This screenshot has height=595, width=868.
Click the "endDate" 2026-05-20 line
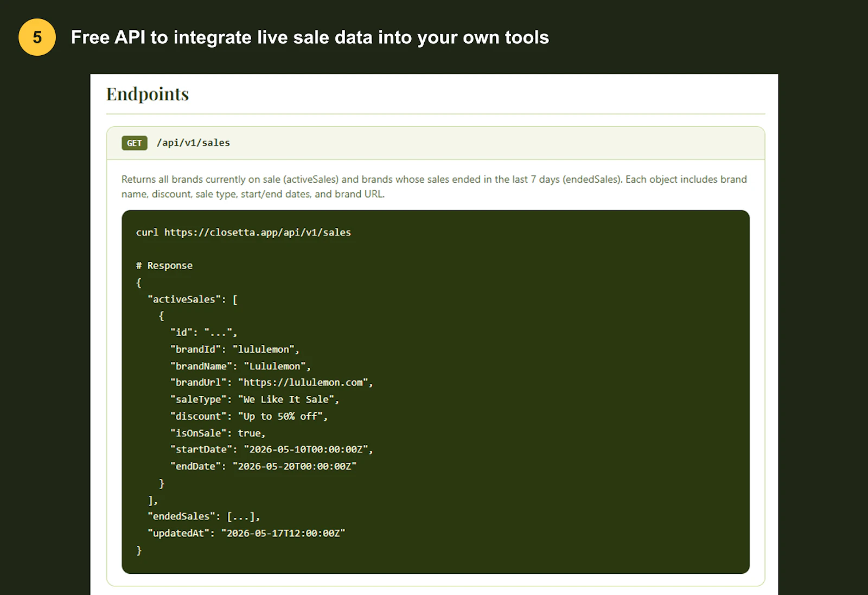(263, 466)
